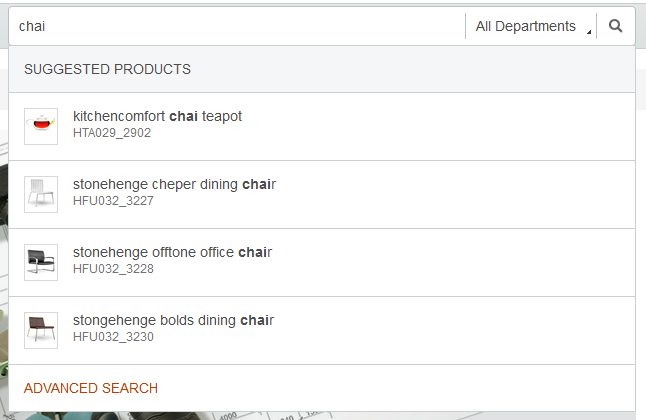Click the small arrow beside All Departments
This screenshot has width=646, height=420.
tap(589, 32)
